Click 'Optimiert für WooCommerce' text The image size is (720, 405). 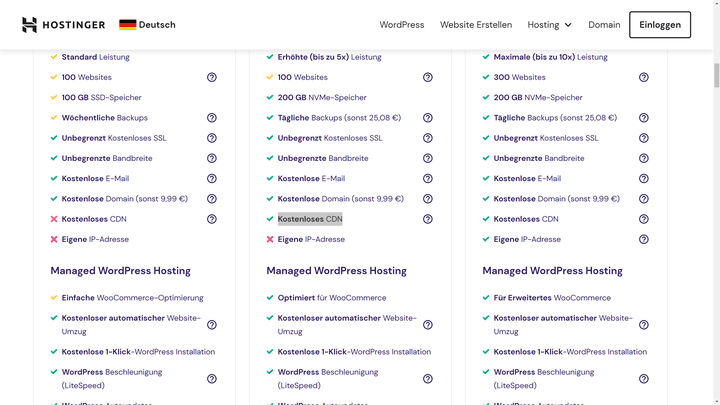[x=332, y=298]
